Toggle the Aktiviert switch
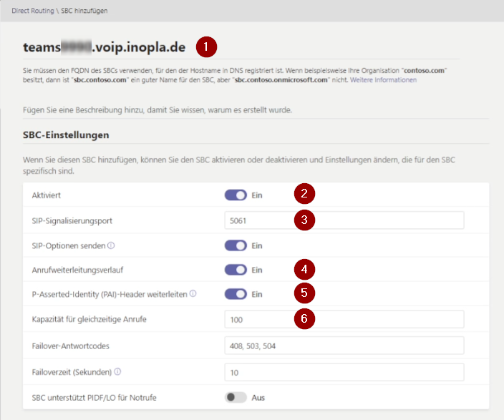Image resolution: width=504 pixels, height=420 pixels. click(x=236, y=195)
